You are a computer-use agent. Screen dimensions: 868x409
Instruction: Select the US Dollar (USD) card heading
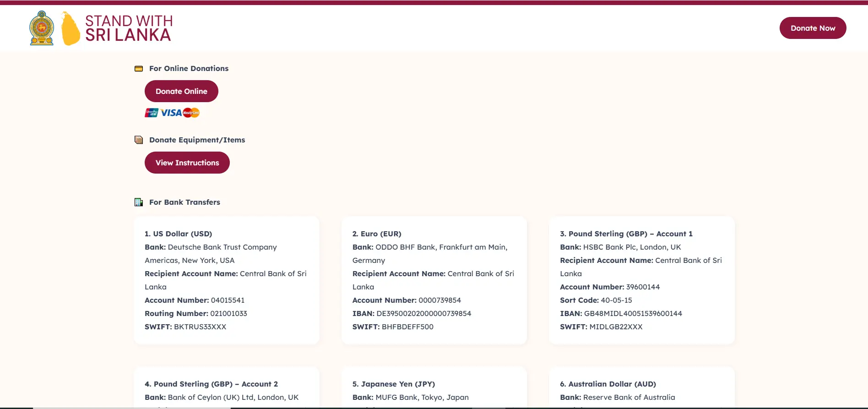pos(178,234)
